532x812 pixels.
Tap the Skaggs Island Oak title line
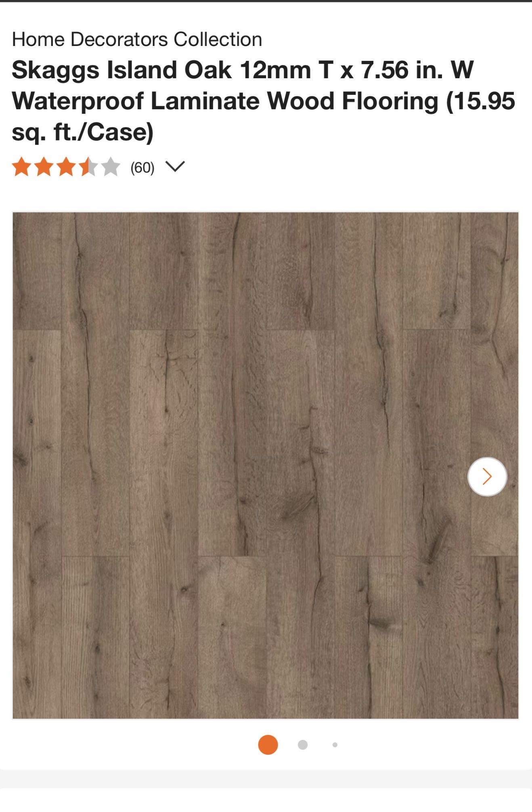point(243,70)
